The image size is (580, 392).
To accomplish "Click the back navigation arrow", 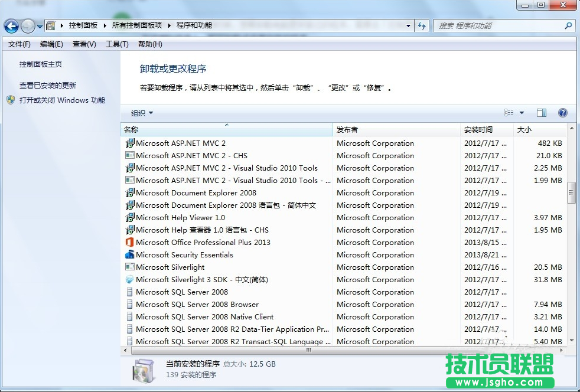I will point(11,25).
